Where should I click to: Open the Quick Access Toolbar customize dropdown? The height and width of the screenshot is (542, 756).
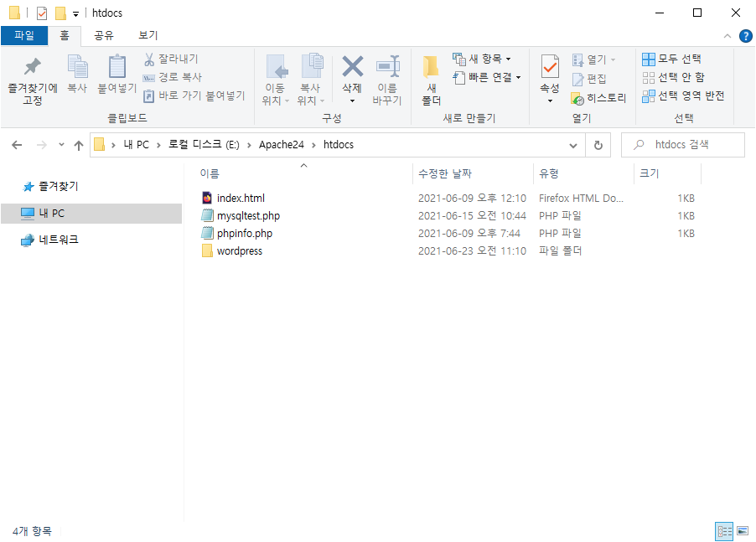pyautogui.click(x=75, y=14)
